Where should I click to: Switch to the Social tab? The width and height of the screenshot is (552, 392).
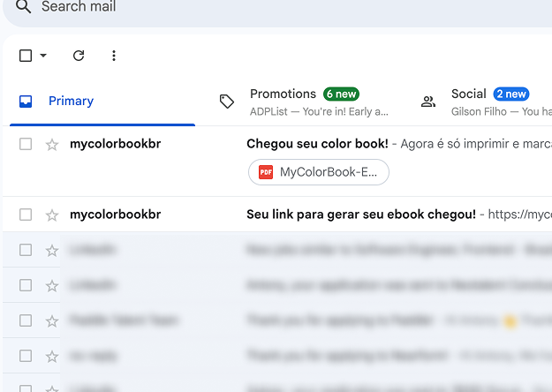tap(468, 94)
